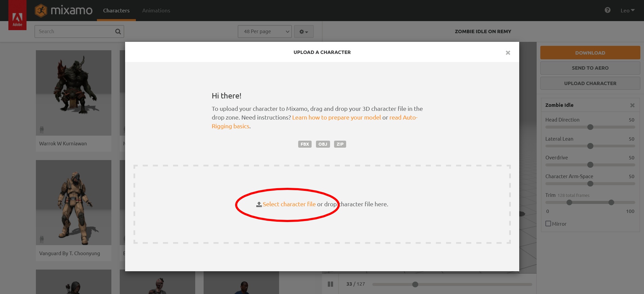Adjust the Character Arm-Space slider
This screenshot has width=644, height=294.
[590, 183]
